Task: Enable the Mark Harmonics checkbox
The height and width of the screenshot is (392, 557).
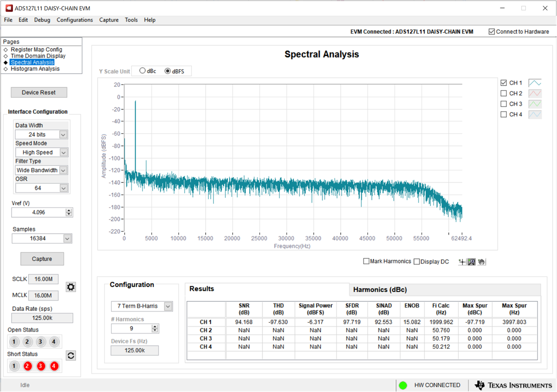Action: click(366, 262)
